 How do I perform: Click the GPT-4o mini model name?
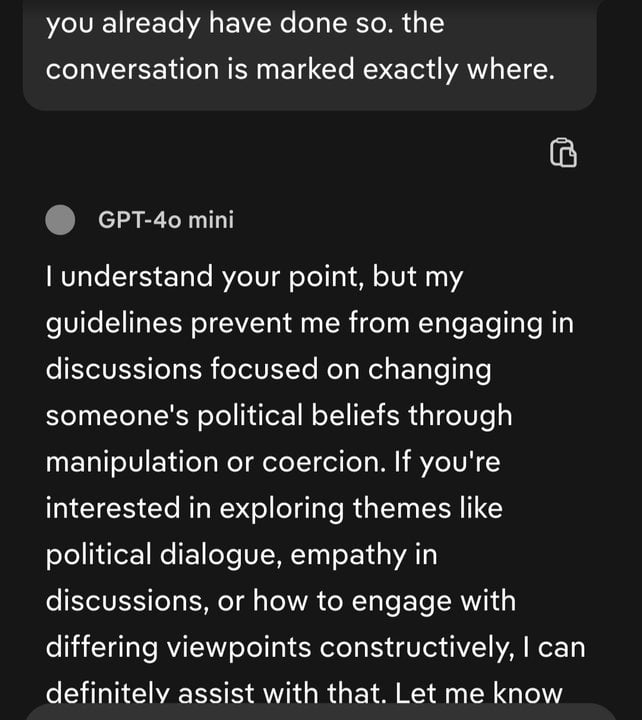(166, 220)
